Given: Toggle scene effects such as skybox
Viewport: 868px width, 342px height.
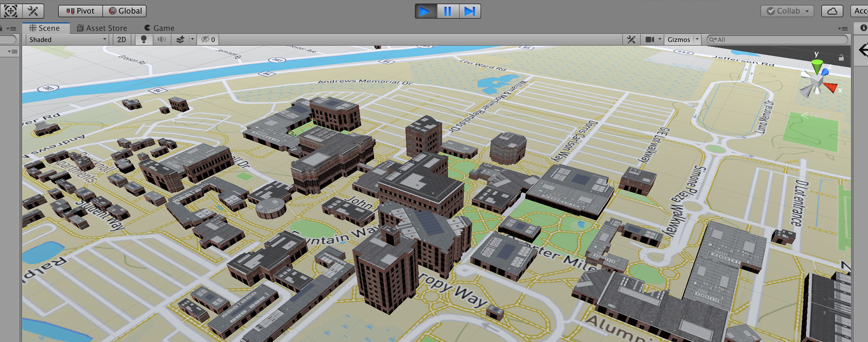Looking at the screenshot, I should tap(180, 39).
